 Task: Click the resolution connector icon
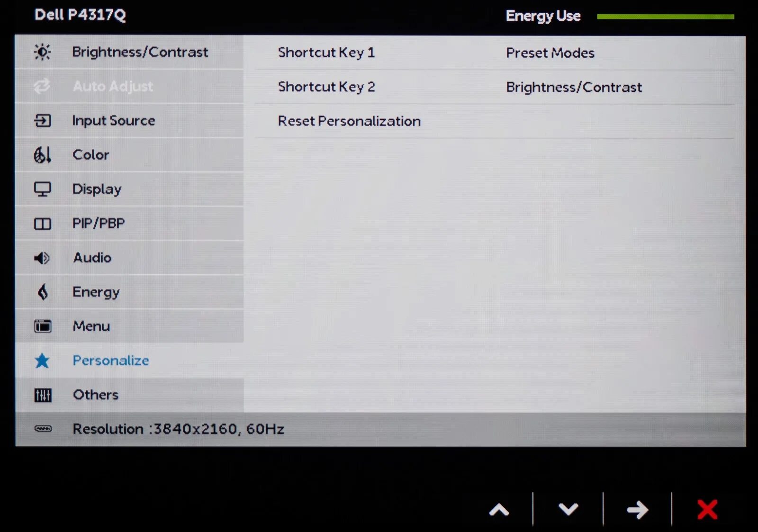tap(43, 429)
